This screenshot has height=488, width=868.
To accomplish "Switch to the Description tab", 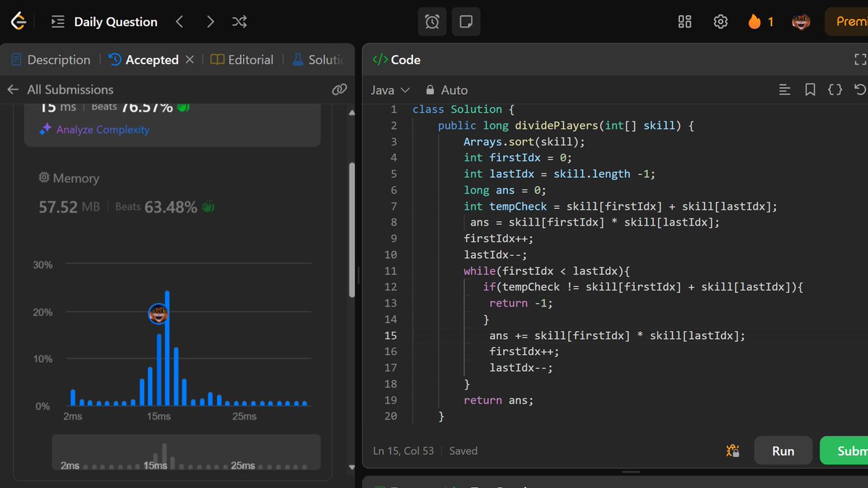I will 51,60.
